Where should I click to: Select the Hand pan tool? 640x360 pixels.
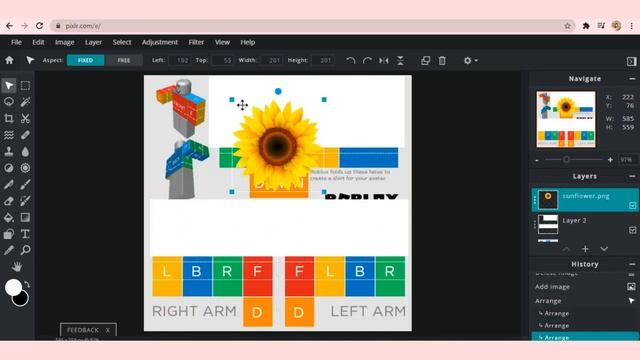tap(17, 267)
